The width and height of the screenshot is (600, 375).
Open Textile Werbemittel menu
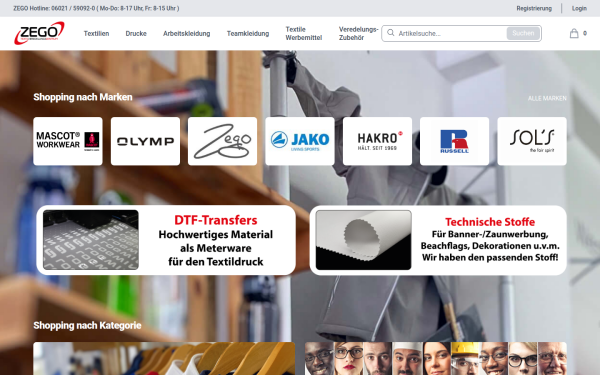pyautogui.click(x=303, y=34)
